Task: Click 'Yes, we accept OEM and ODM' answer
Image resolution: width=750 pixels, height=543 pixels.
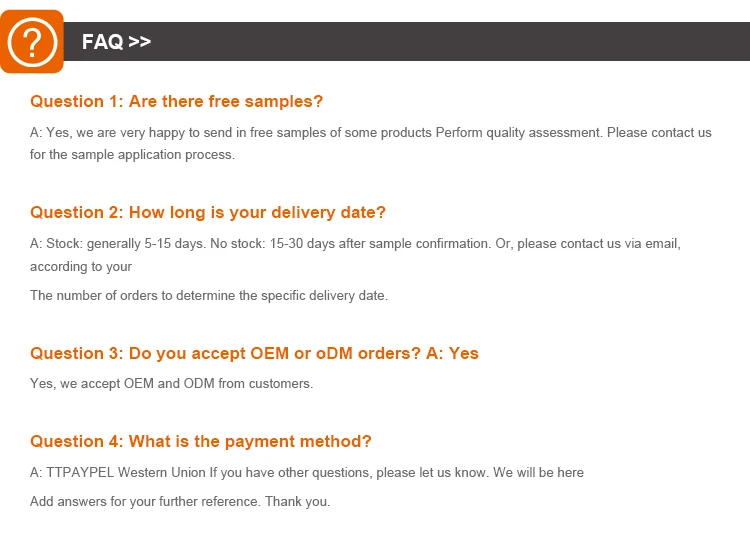Action: 171,383
